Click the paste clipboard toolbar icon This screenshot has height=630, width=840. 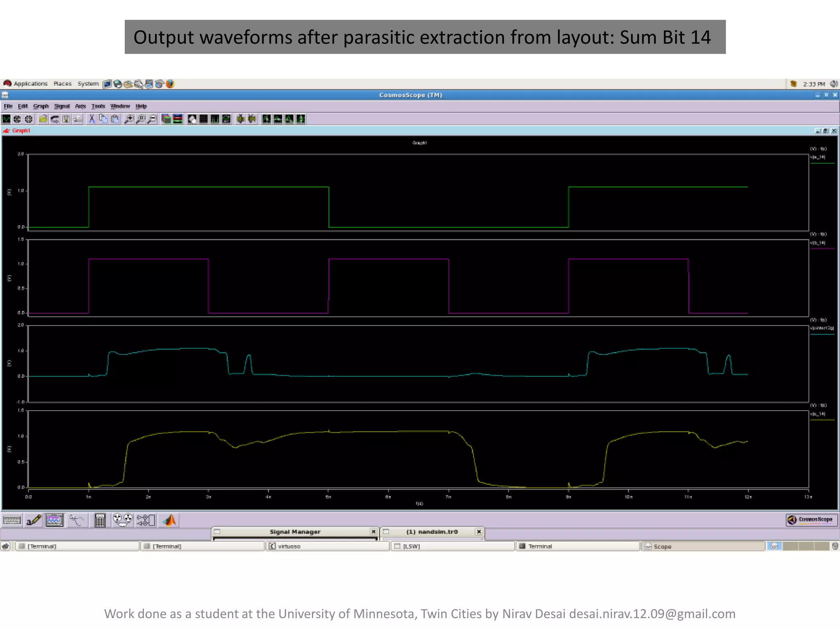coord(115,119)
